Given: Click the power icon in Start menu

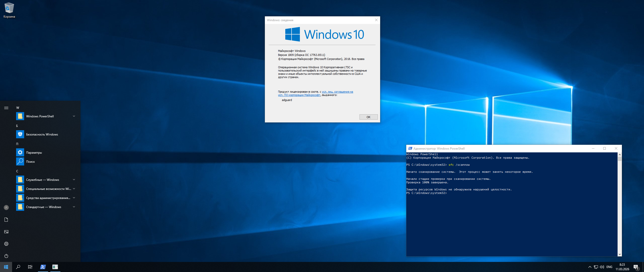Looking at the screenshot, I should pos(6,256).
